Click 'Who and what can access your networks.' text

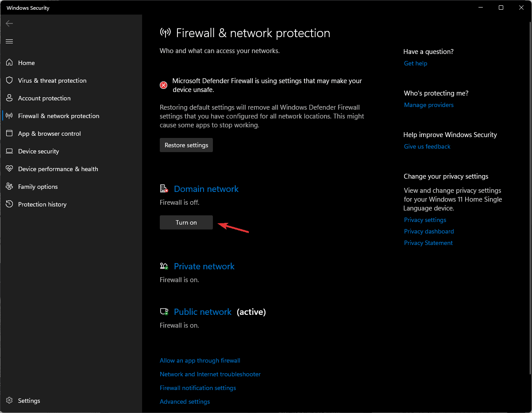[x=220, y=51]
